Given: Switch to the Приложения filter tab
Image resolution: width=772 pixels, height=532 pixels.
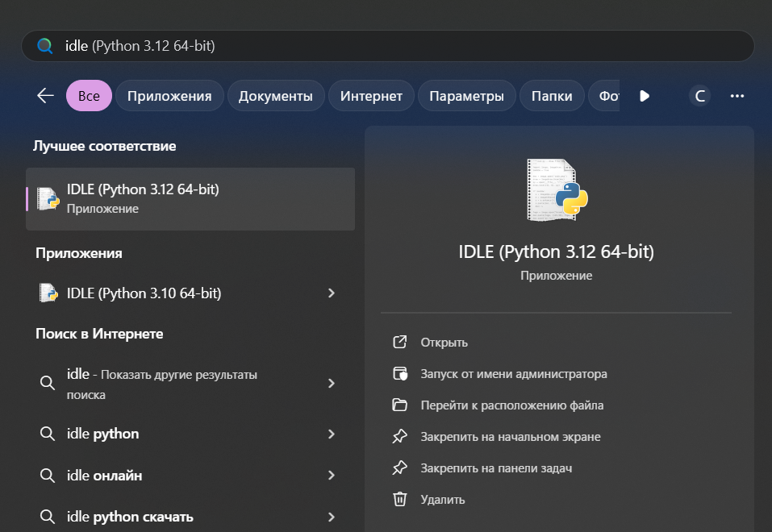Looking at the screenshot, I should tap(169, 96).
